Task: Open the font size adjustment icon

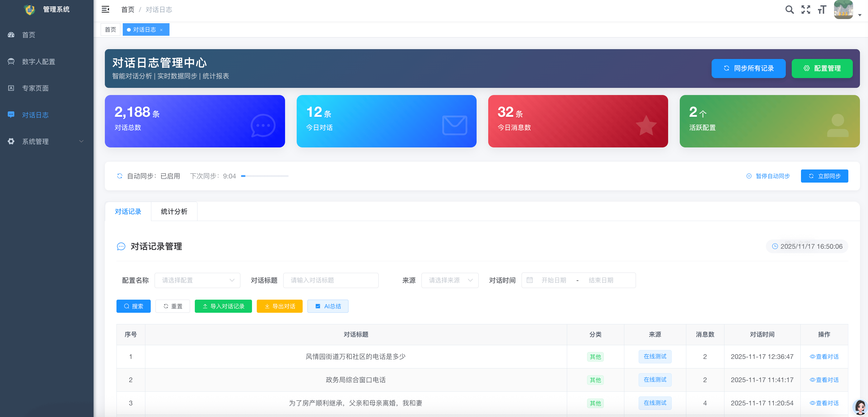Action: [822, 10]
